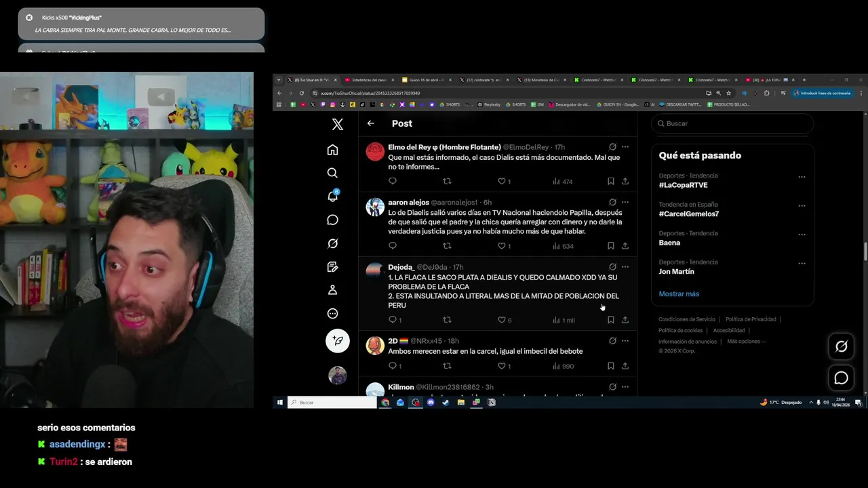
Task: Open Messages chat icon in X sidebar
Action: click(x=332, y=220)
